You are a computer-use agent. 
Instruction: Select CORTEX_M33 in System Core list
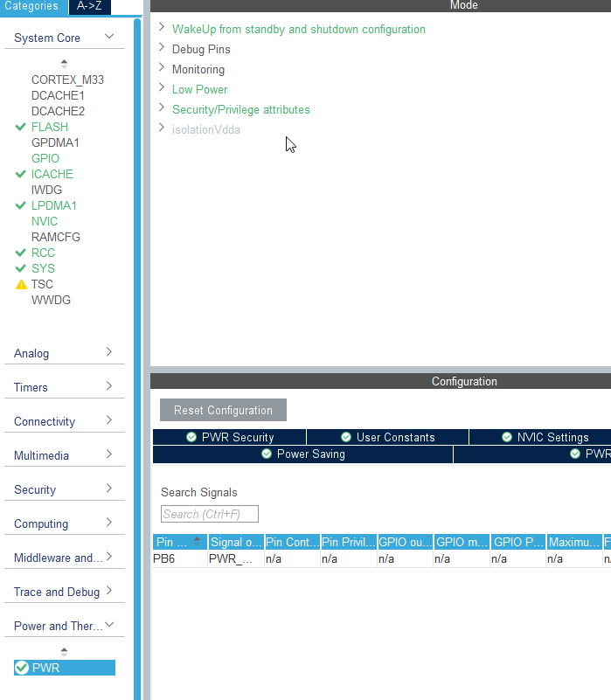[x=67, y=80]
